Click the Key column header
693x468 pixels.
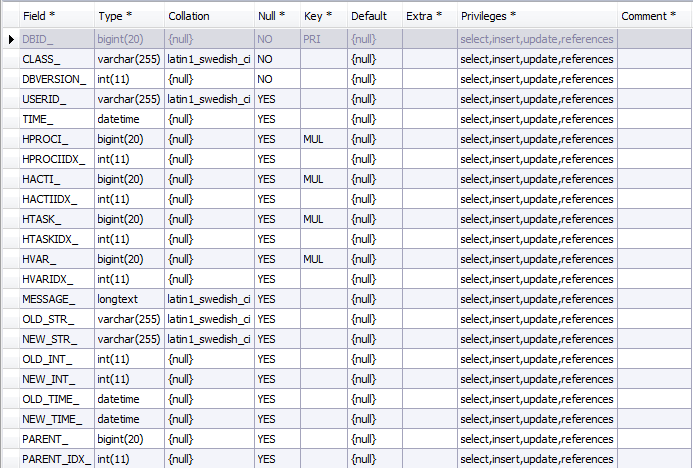pos(324,16)
